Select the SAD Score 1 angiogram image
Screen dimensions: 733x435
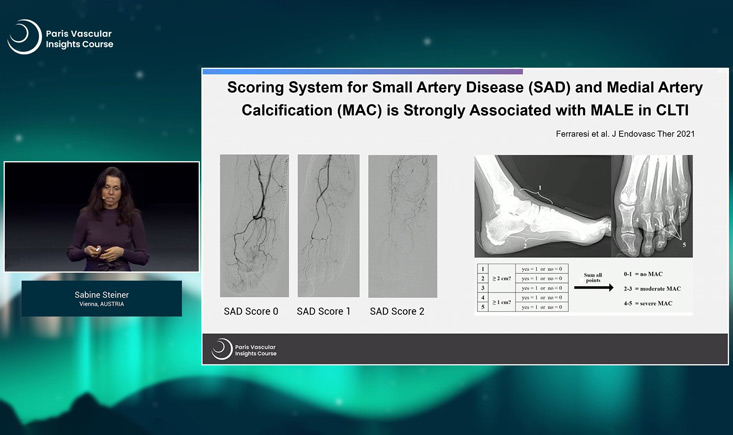coord(328,225)
